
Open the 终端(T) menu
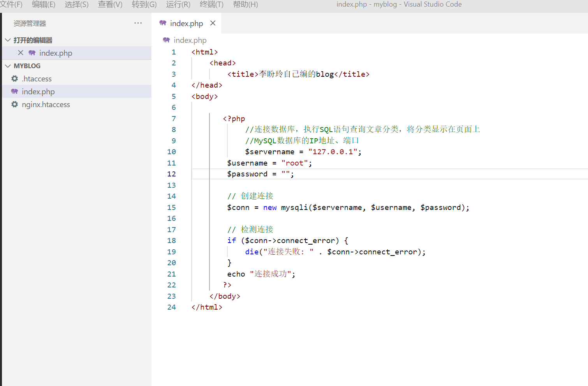(x=211, y=4)
